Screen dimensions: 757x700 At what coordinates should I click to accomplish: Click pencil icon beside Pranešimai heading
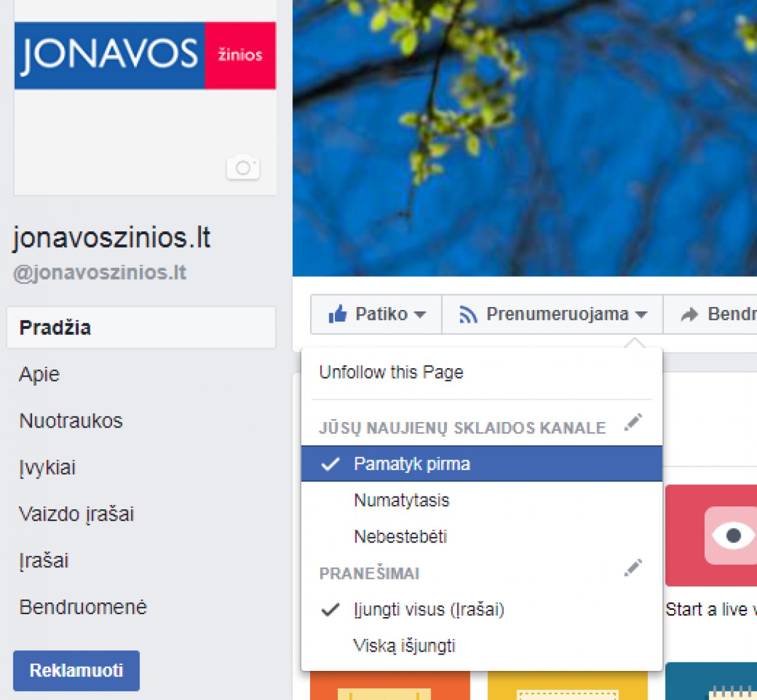[633, 568]
